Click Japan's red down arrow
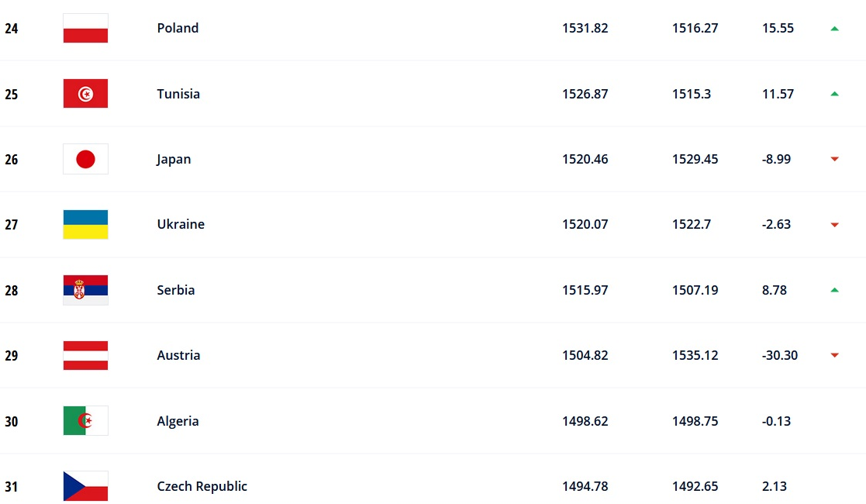The width and height of the screenshot is (866, 504). pos(834,159)
